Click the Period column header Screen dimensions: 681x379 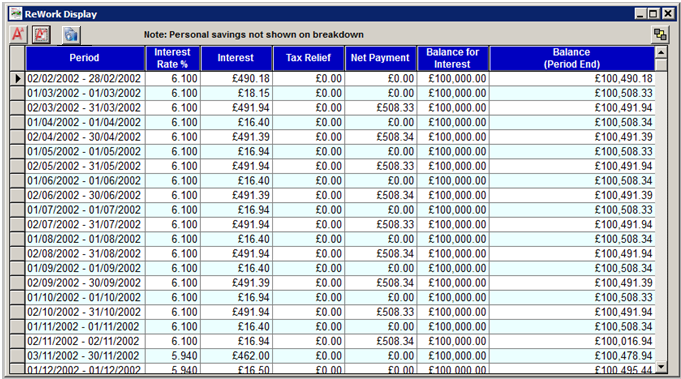pyautogui.click(x=85, y=58)
